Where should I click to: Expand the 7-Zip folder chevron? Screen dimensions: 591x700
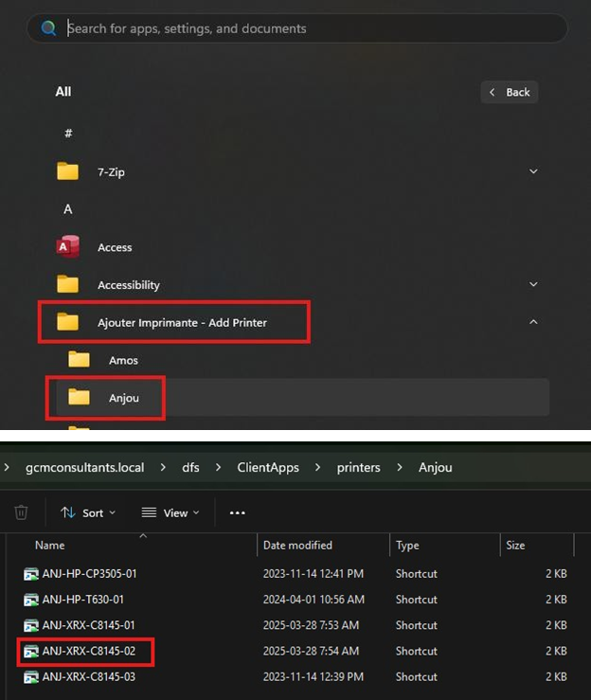533,171
